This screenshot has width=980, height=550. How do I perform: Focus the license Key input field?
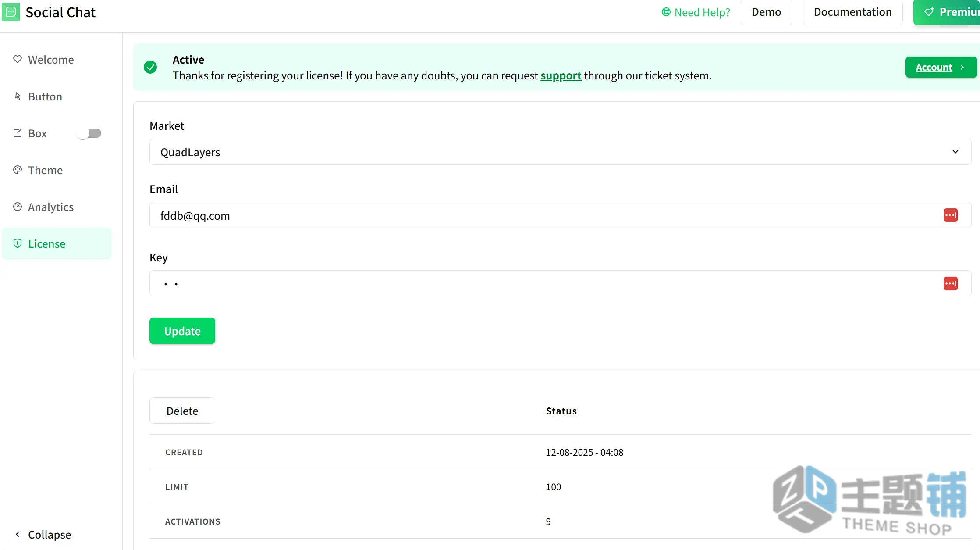pyautogui.click(x=560, y=283)
